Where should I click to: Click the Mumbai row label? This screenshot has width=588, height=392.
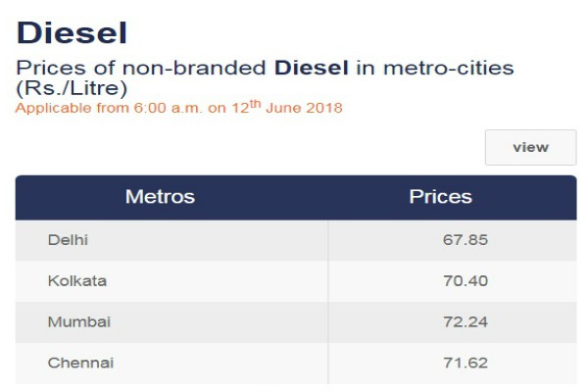pos(79,321)
